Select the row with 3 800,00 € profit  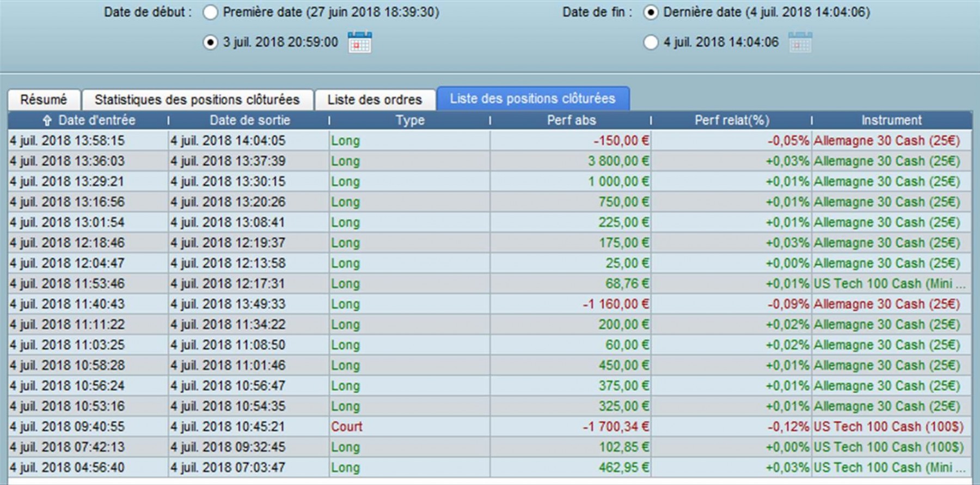[490, 161]
